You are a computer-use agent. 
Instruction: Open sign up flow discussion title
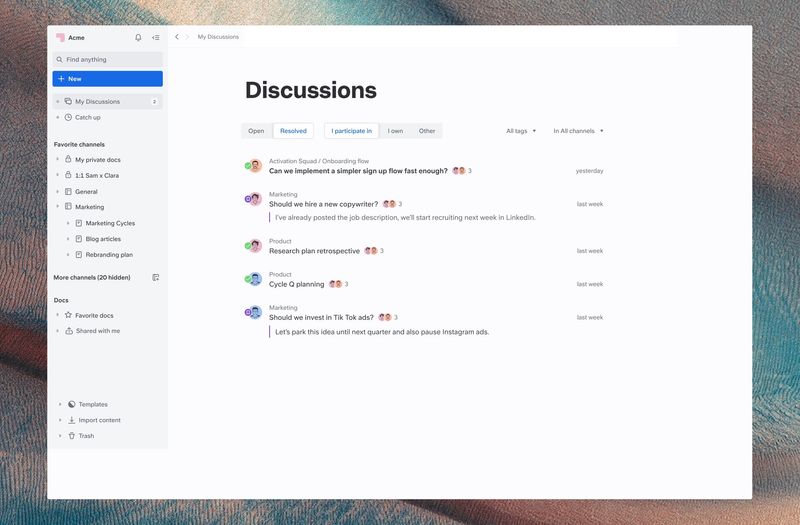pyautogui.click(x=358, y=171)
